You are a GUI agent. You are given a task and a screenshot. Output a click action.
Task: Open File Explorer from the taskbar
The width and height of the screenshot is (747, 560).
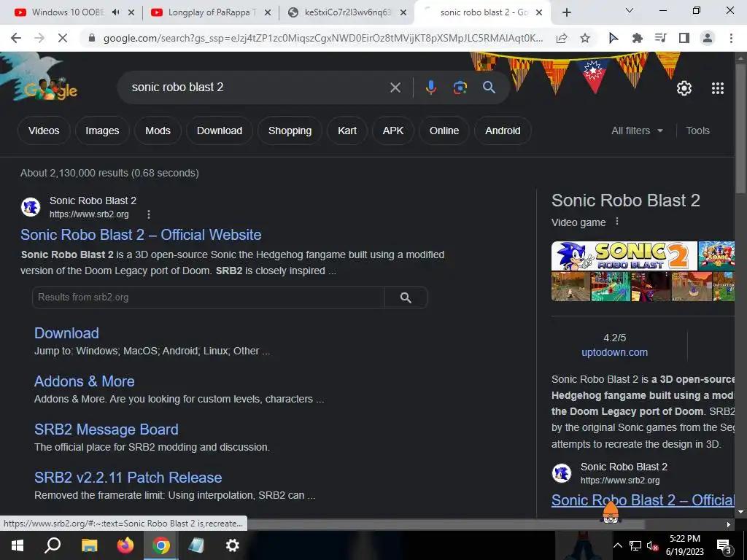[89, 545]
